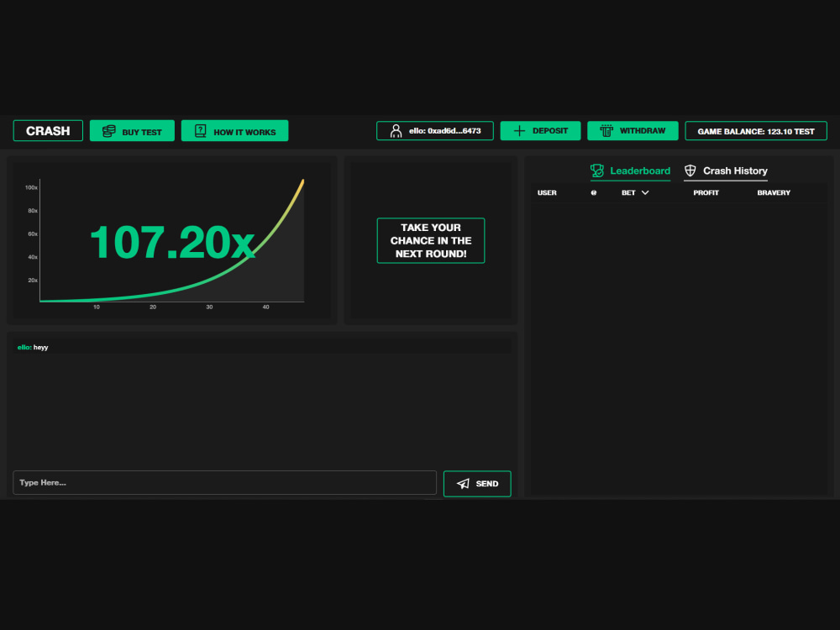Click the 'ello: heyy' chat message
Screen dimensions: 840x630
33,347
